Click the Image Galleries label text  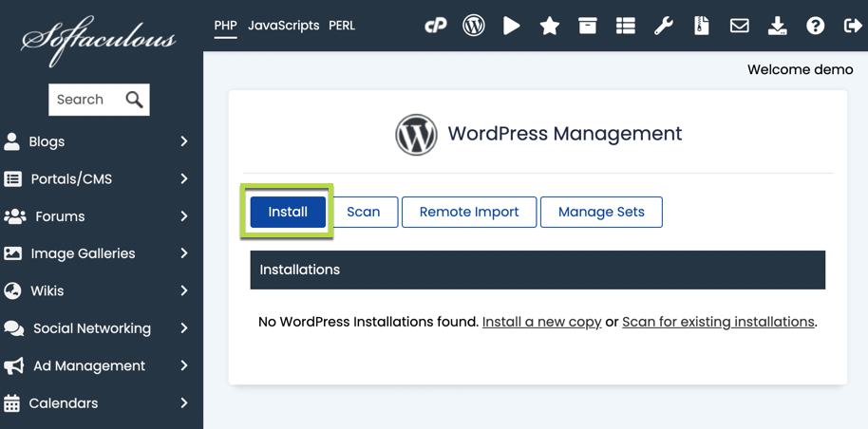tap(83, 253)
